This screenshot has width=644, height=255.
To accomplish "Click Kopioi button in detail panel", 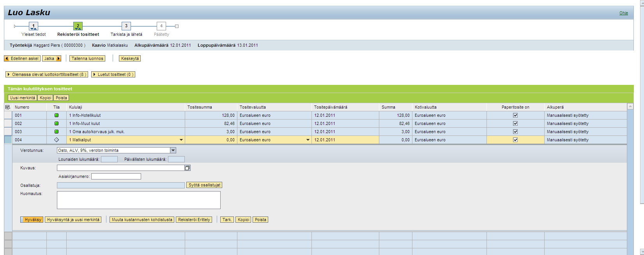I will (243, 220).
